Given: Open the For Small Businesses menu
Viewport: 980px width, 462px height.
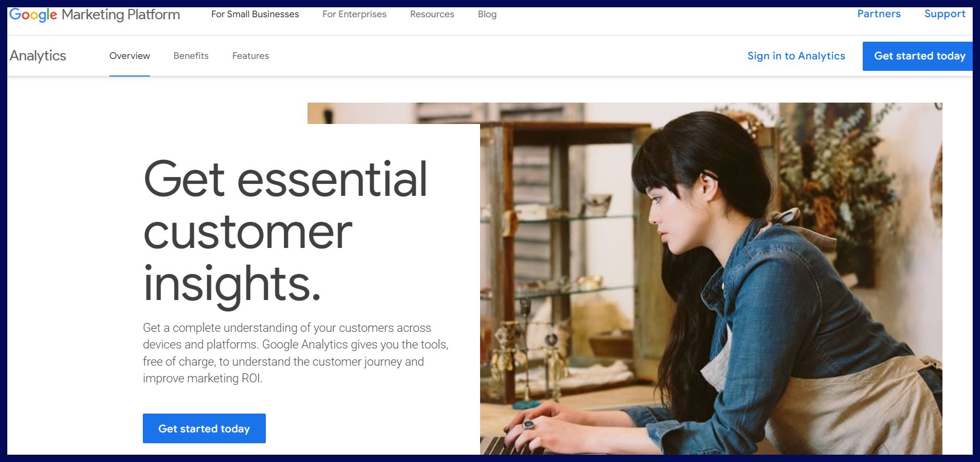Looking at the screenshot, I should [x=255, y=14].
